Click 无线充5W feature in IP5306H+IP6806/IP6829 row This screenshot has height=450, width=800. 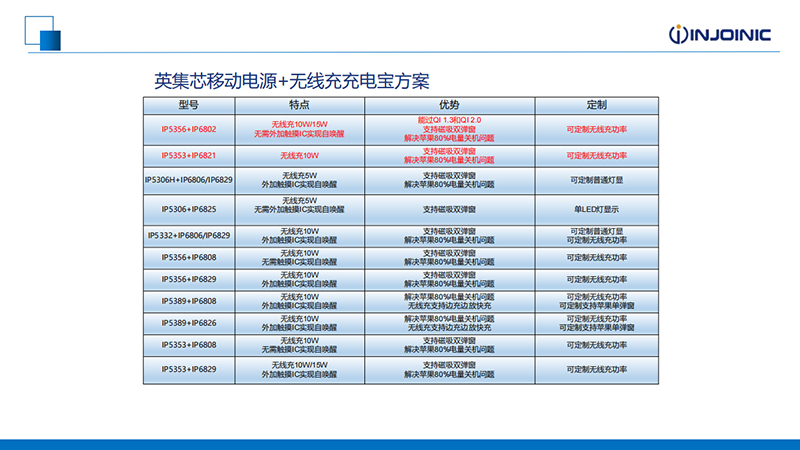299,176
